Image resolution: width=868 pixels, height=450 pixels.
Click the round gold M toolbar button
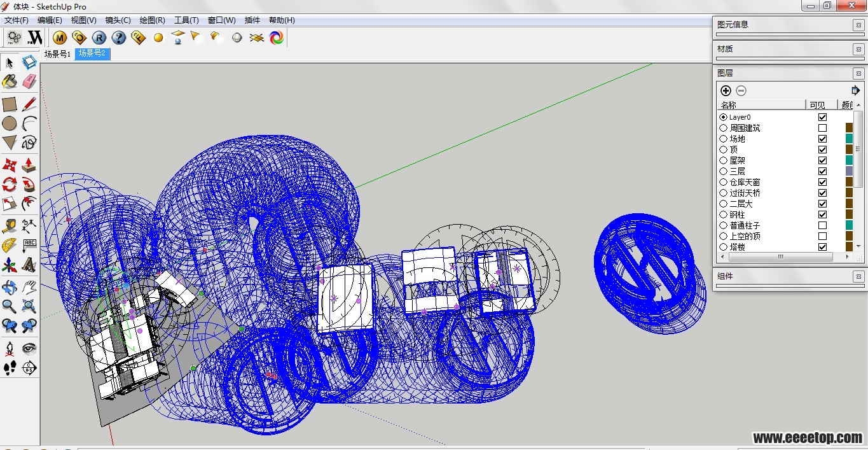(x=60, y=38)
